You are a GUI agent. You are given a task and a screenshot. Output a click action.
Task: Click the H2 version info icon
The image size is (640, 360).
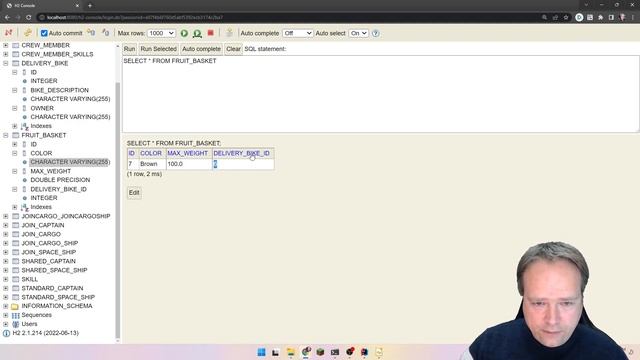(6, 333)
